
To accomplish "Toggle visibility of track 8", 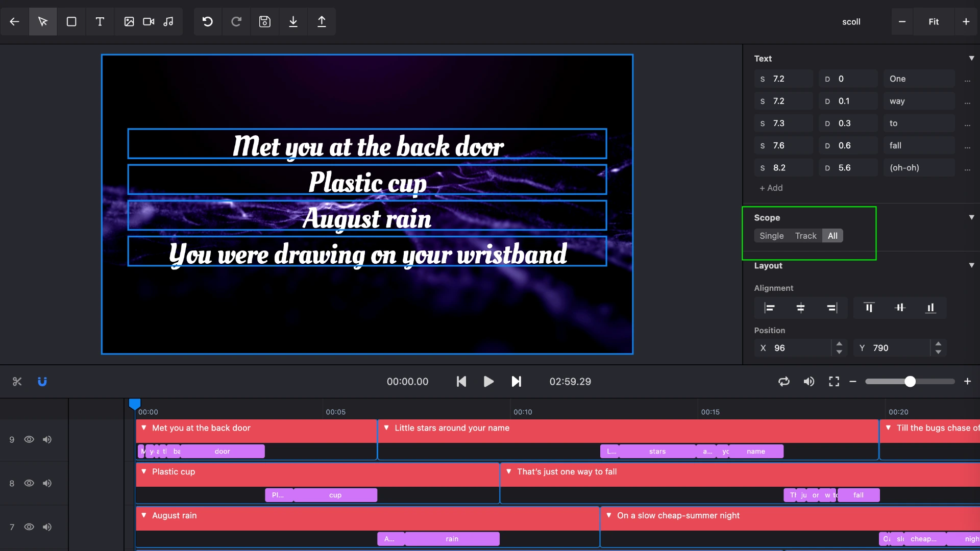I will 29,483.
